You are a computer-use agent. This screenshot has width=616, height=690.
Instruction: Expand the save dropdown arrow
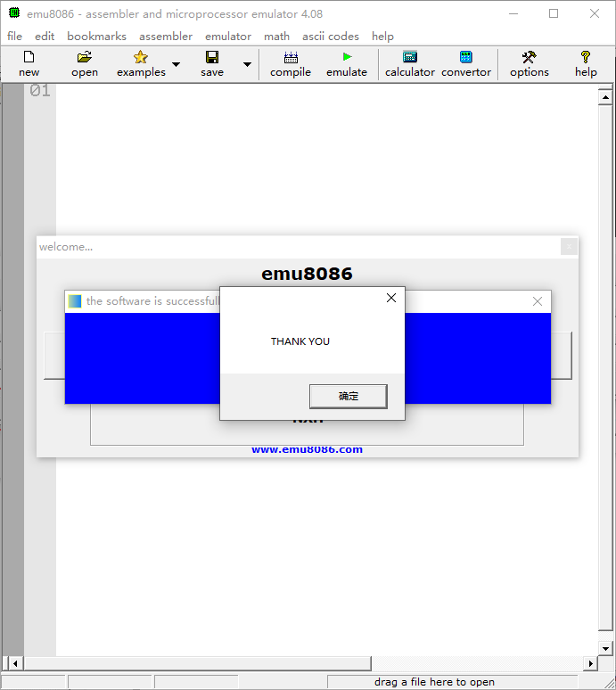point(247,64)
